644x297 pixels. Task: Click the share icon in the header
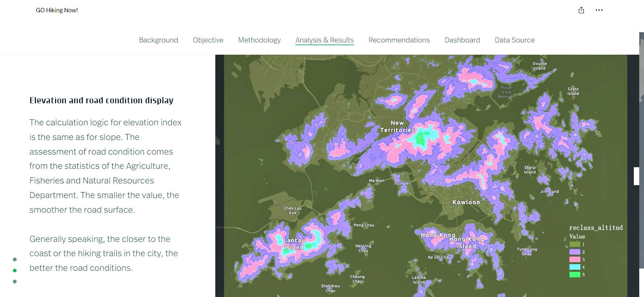tap(581, 10)
